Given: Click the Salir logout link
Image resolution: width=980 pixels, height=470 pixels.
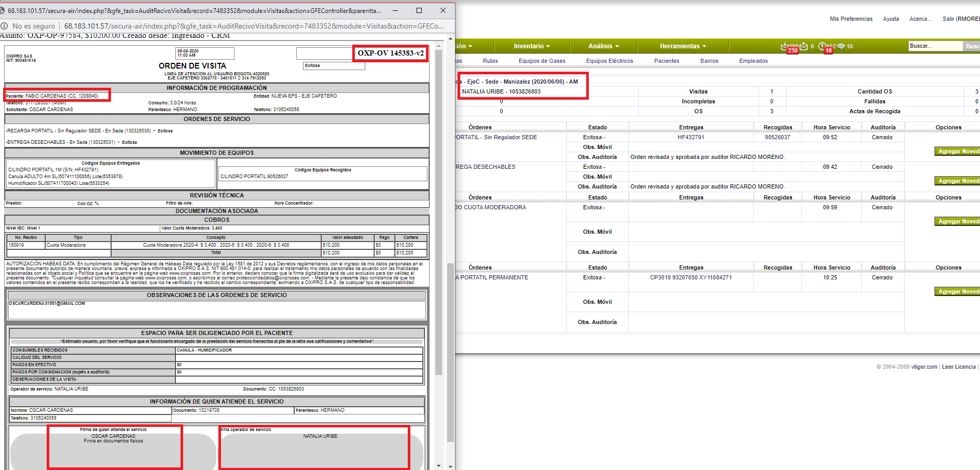Looking at the screenshot, I should (x=961, y=19).
